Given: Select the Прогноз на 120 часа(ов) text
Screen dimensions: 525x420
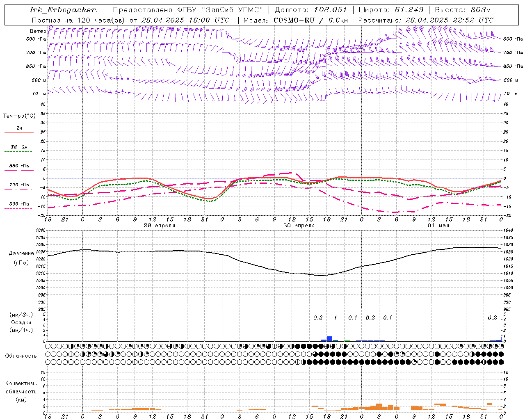Looking at the screenshot, I should point(79,20).
